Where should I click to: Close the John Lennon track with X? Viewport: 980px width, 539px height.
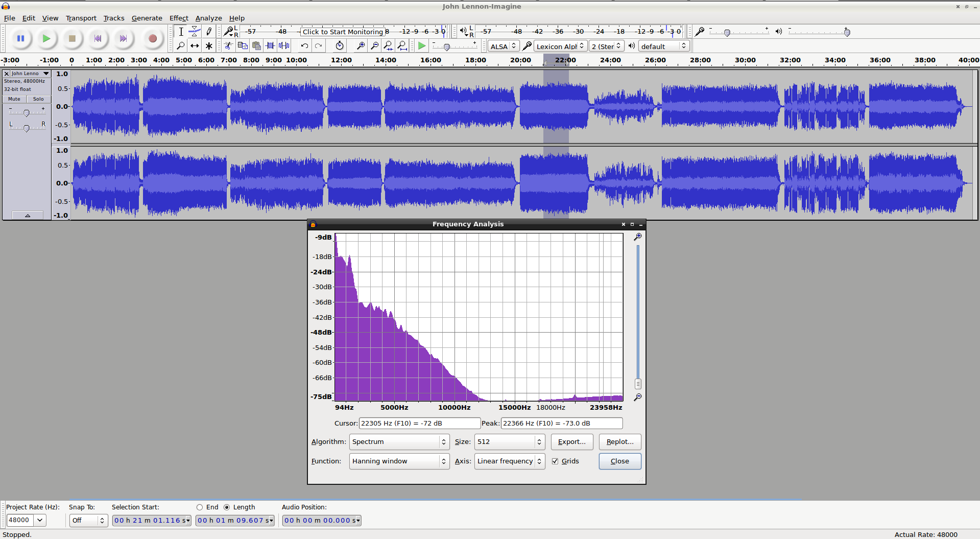(7, 74)
